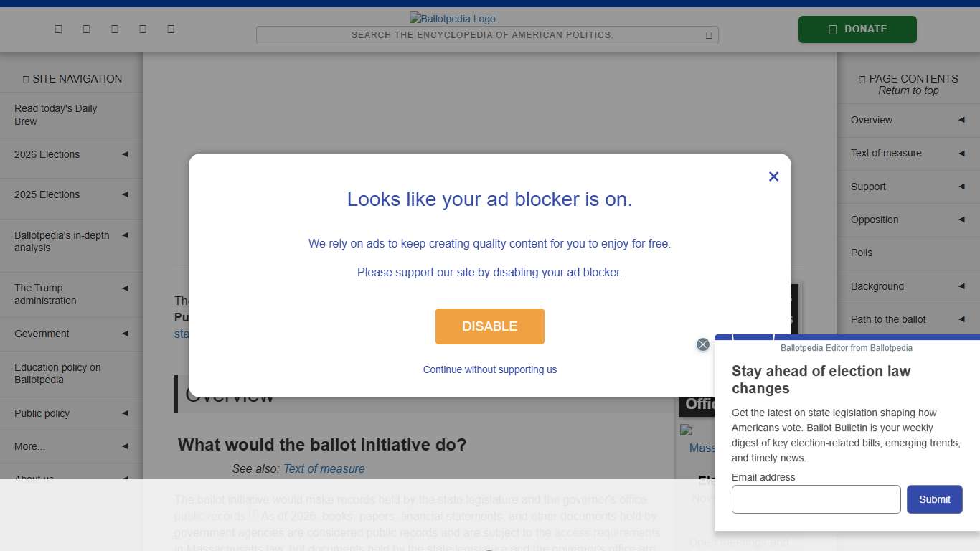Click Continue without supporting us link

click(489, 369)
